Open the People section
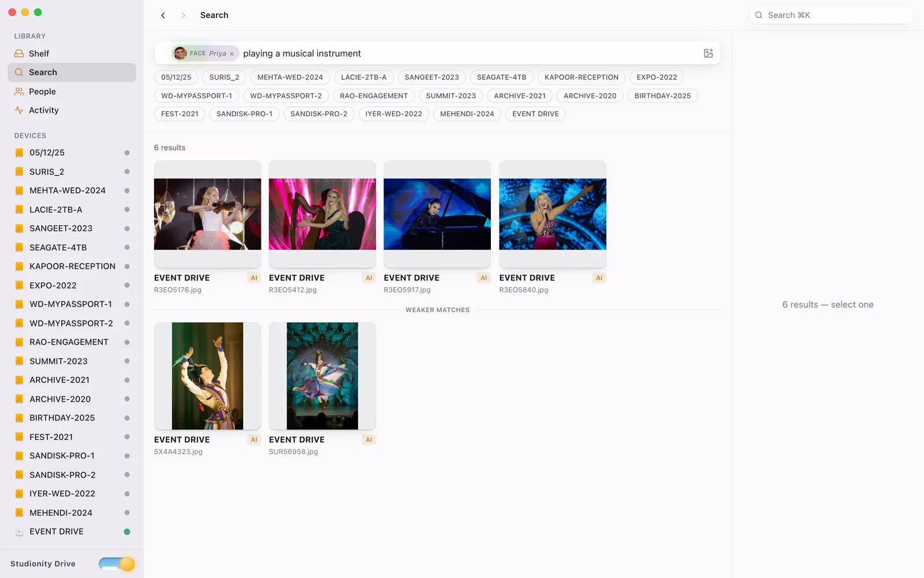The image size is (924, 578). (x=72, y=91)
